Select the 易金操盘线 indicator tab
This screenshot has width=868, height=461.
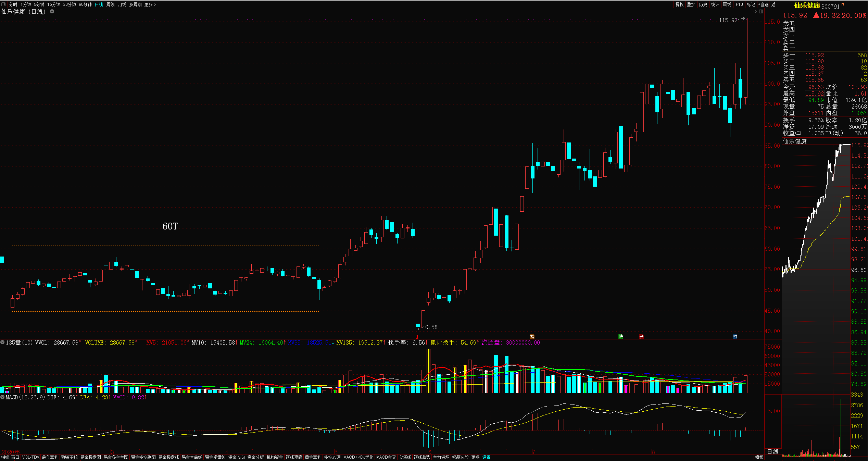click(168, 457)
